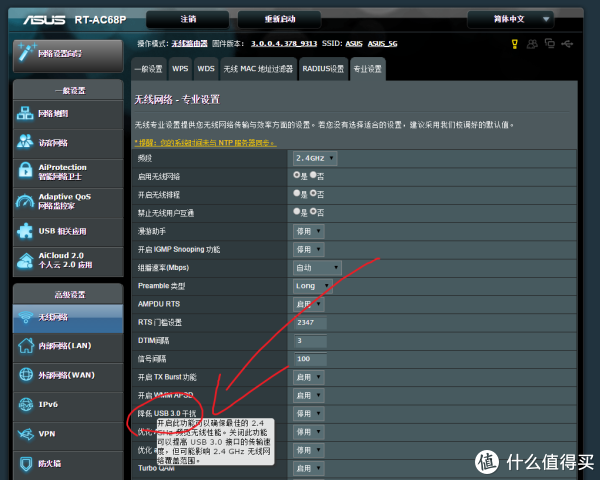This screenshot has width=600, height=480.
Task: Click the ASUS SSID link
Action: pyautogui.click(x=354, y=44)
